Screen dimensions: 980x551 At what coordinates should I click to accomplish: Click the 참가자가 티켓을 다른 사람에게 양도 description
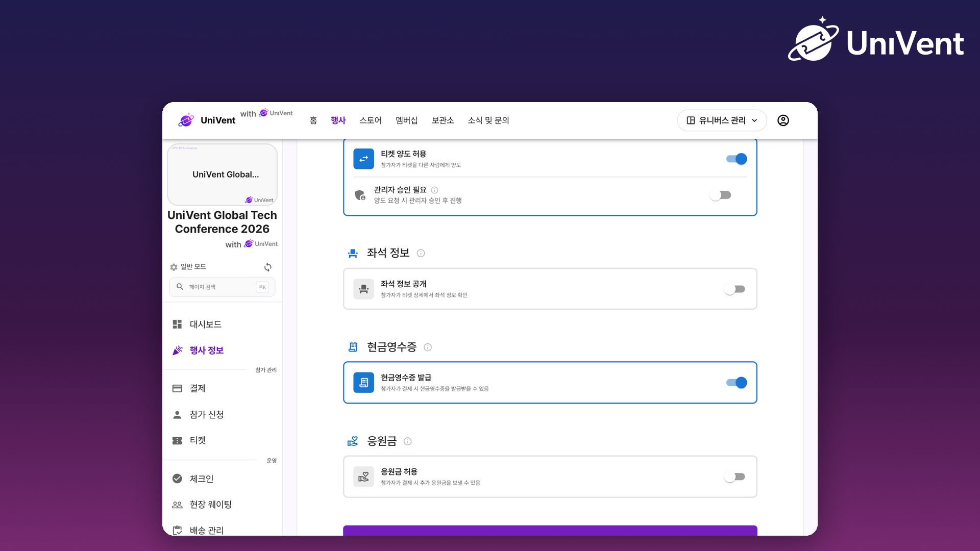coord(421,165)
